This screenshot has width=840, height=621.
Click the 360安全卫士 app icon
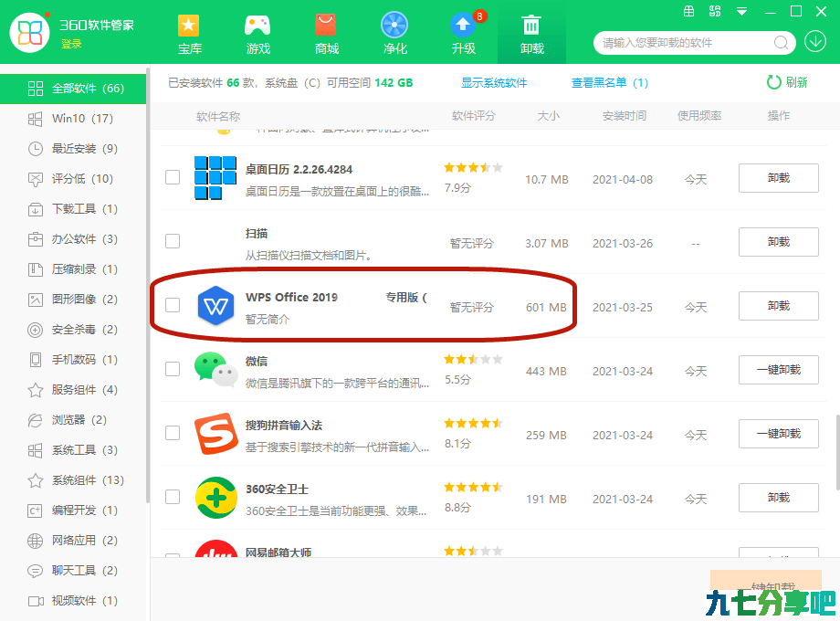(215, 498)
